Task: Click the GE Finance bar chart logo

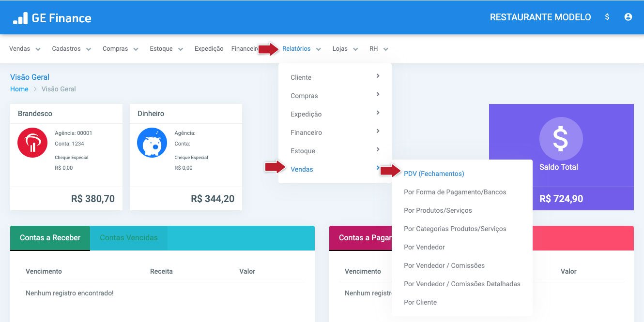Action: click(20, 18)
